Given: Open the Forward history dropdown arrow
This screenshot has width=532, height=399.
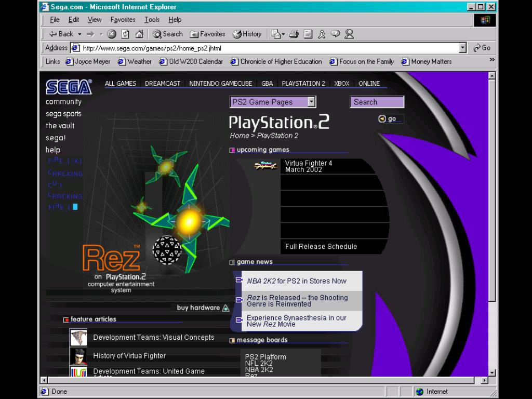Looking at the screenshot, I should coord(101,34).
